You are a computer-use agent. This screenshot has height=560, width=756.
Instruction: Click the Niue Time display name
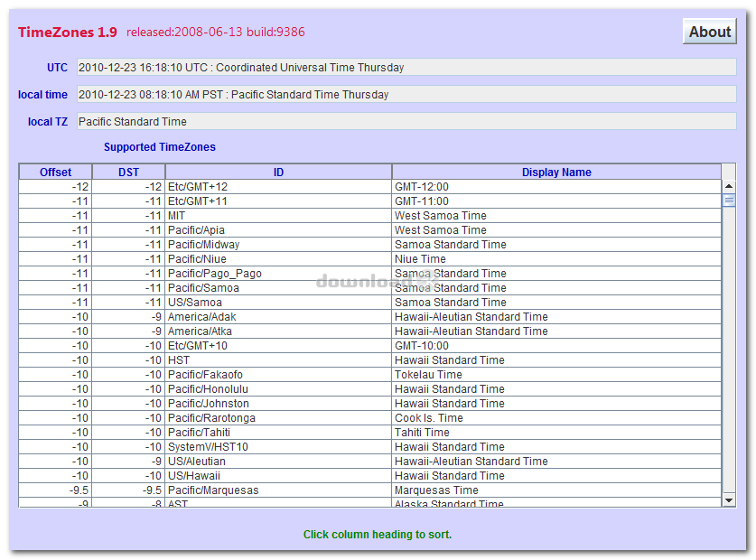point(556,259)
